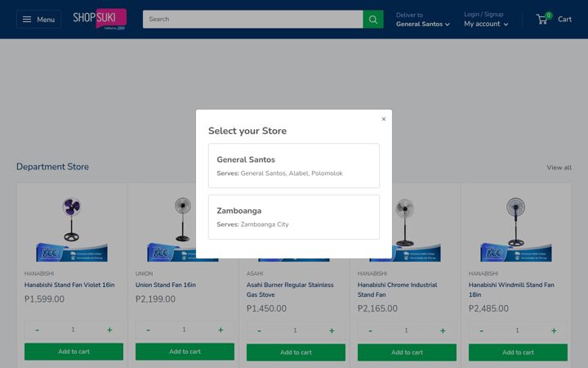Increase quantity for Union Stand Fan 16in
The image size is (588, 368).
(220, 330)
